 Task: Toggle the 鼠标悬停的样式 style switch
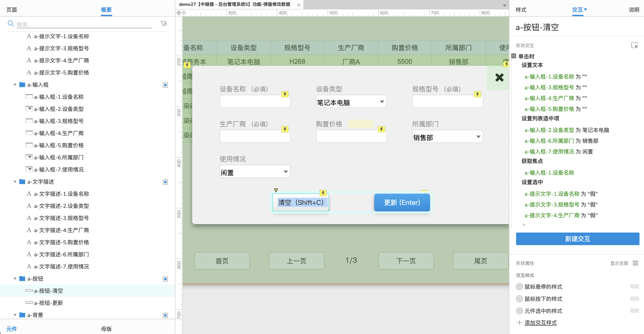tap(634, 286)
